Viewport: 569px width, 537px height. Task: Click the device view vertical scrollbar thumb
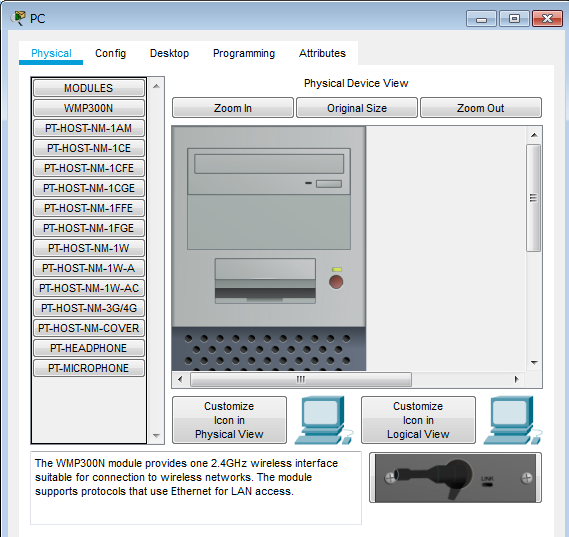pyautogui.click(x=533, y=198)
